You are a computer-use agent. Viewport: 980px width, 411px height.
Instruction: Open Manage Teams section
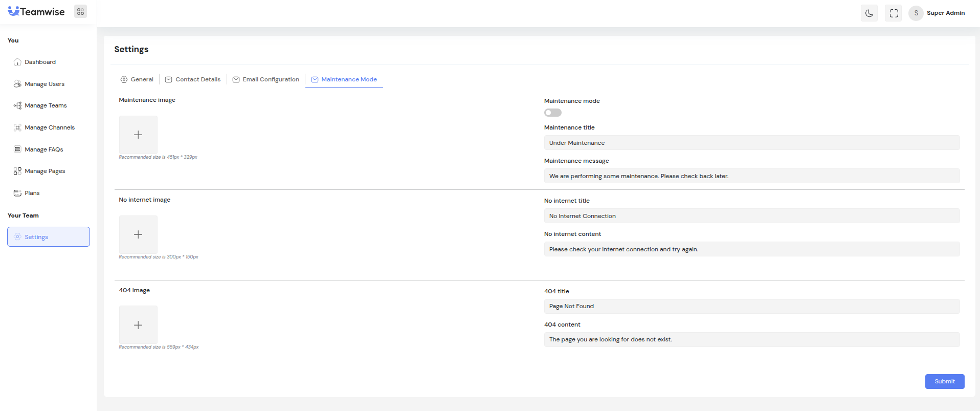[x=46, y=105]
